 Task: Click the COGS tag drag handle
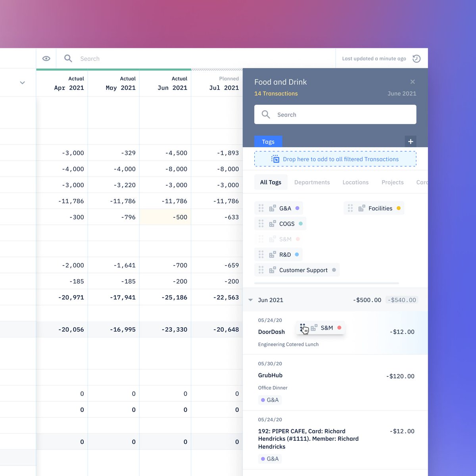pos(261,223)
